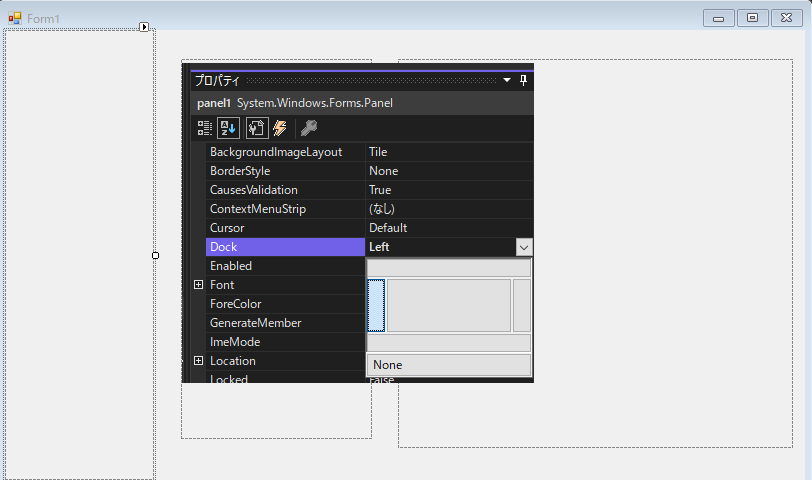812x480 pixels.
Task: Choose the Top dock region
Action: (x=449, y=268)
